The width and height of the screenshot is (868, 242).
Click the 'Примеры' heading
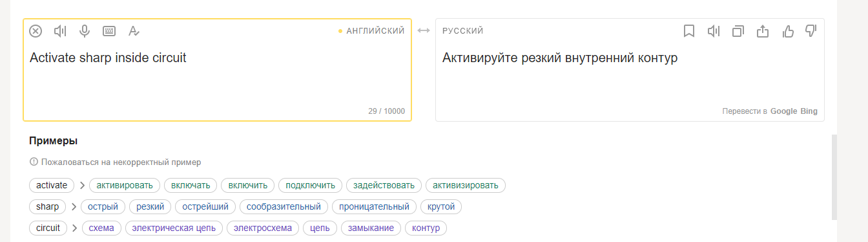53,140
